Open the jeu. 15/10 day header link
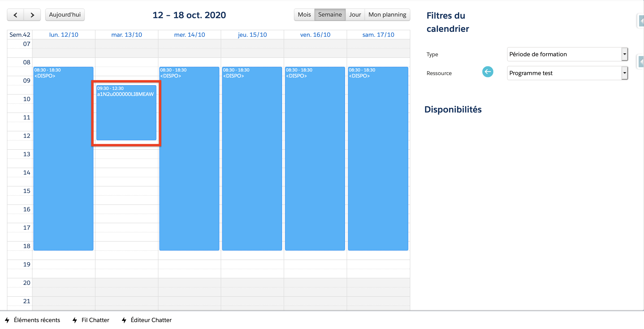644x329 pixels. [252, 35]
